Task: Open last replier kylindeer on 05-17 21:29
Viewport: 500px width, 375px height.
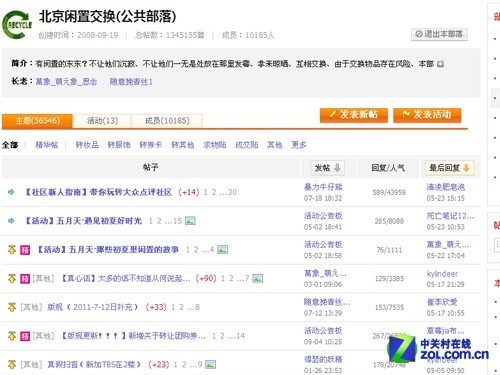Action: 442,274
